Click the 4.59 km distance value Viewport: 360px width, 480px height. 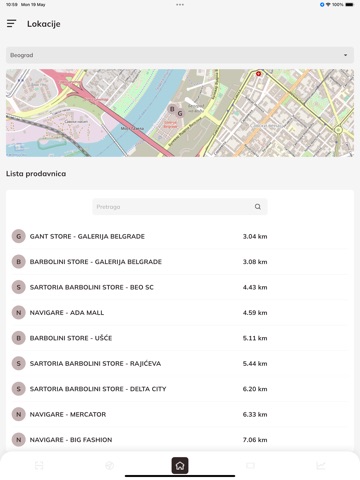point(255,313)
